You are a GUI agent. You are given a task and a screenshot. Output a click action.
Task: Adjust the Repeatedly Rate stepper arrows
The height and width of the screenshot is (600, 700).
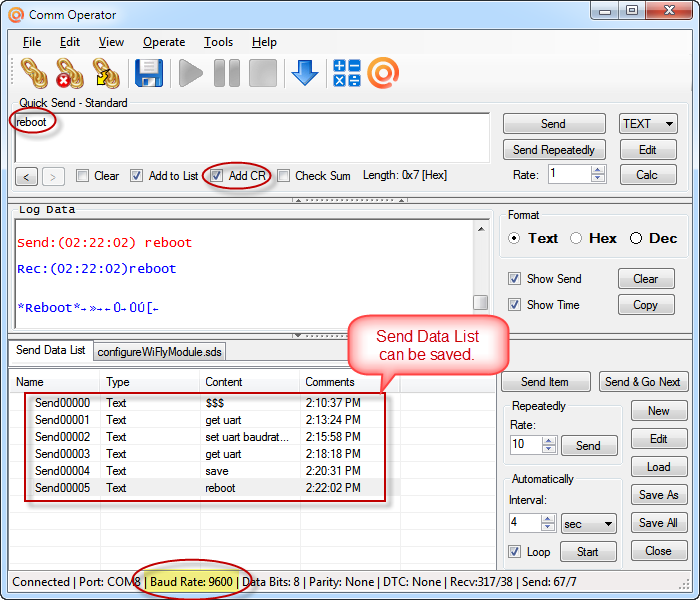coord(549,445)
